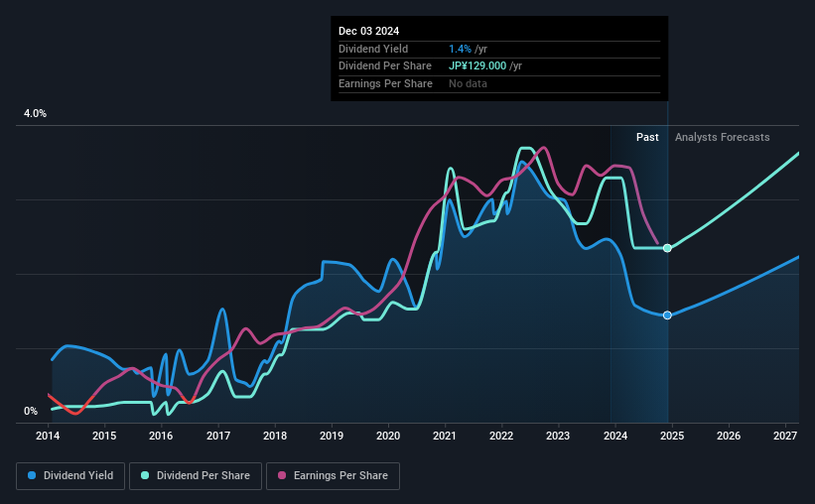Toggle the Dividend Yield legend series
This screenshot has height=504, width=815.
[70, 476]
